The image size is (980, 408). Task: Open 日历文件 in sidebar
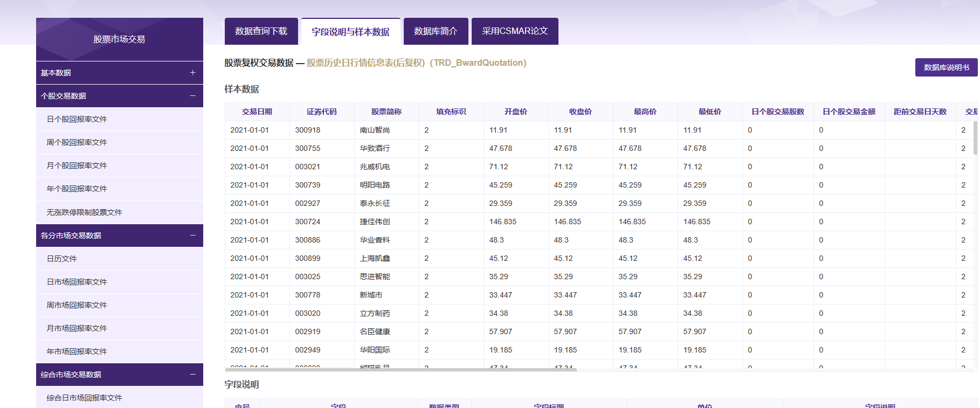click(120, 259)
